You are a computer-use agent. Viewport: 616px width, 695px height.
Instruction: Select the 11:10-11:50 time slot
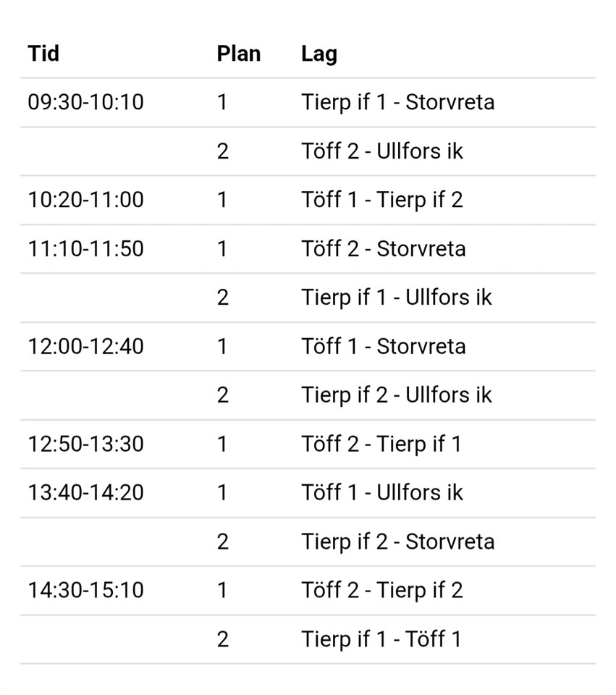coord(85,248)
